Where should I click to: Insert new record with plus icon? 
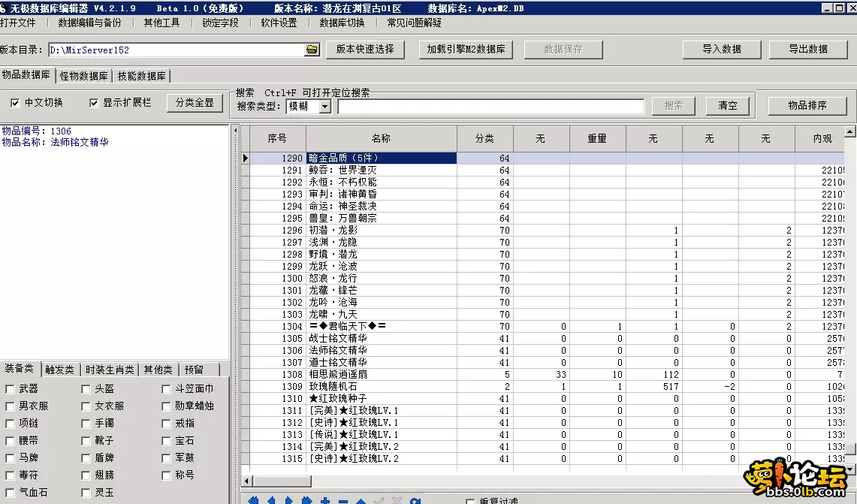[324, 500]
